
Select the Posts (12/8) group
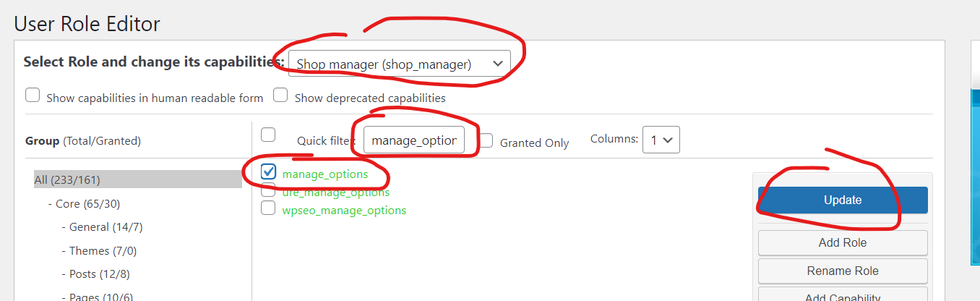(x=100, y=274)
